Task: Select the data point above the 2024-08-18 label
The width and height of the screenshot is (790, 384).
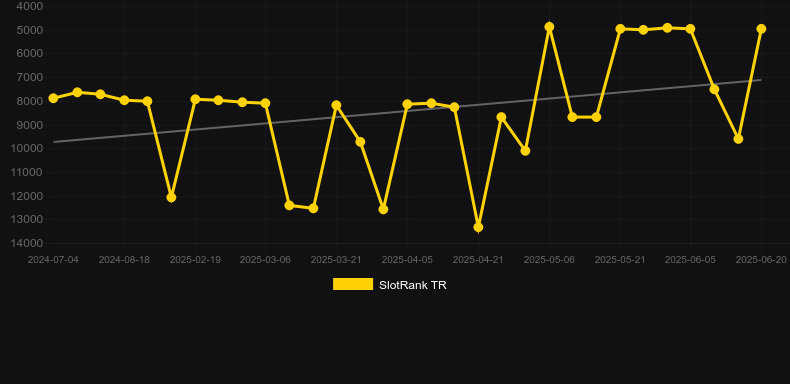Action: pos(124,100)
